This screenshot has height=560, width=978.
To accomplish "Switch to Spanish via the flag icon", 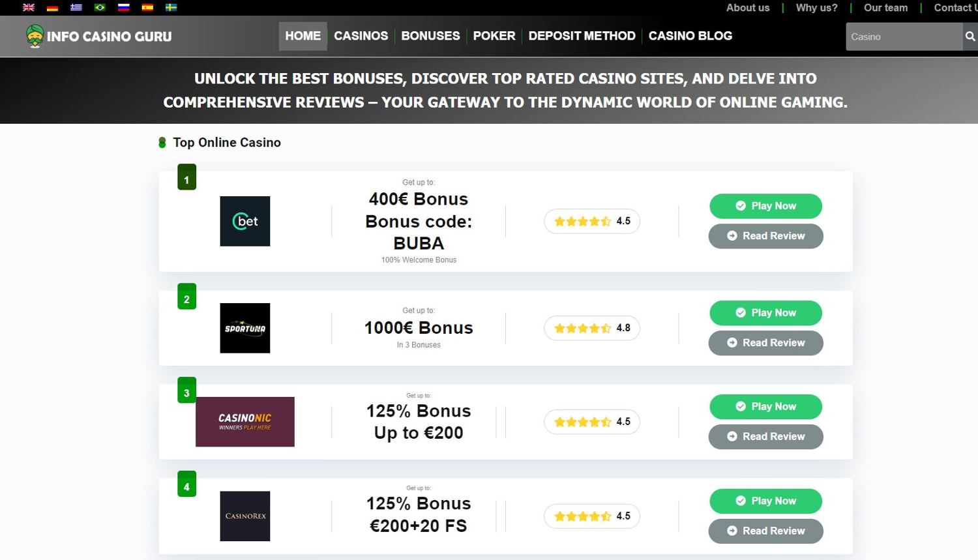I will pyautogui.click(x=147, y=7).
